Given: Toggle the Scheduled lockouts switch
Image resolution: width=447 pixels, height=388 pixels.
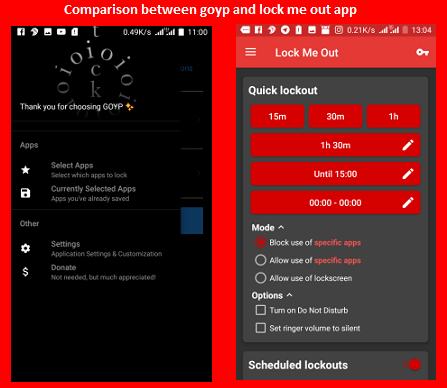Looking at the screenshot, I should click(412, 364).
